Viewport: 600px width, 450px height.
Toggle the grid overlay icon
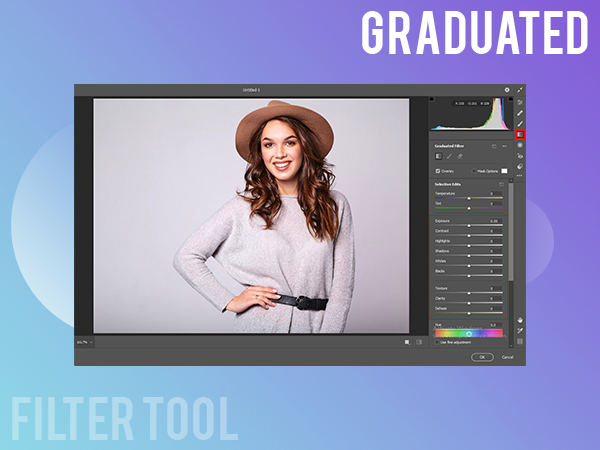click(x=520, y=341)
